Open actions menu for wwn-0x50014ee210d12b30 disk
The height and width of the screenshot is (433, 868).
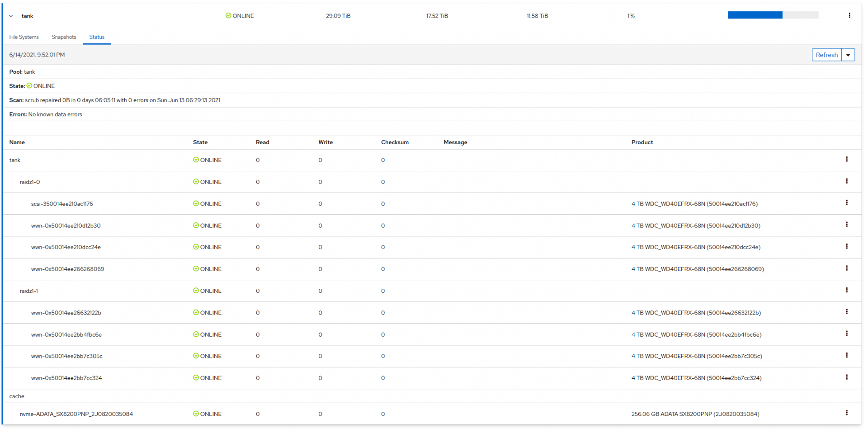tap(847, 225)
